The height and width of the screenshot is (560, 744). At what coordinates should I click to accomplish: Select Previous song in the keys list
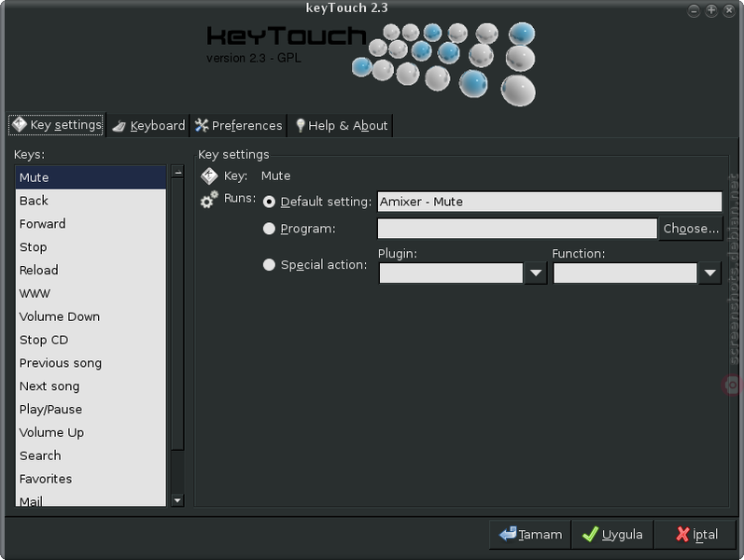(91, 363)
